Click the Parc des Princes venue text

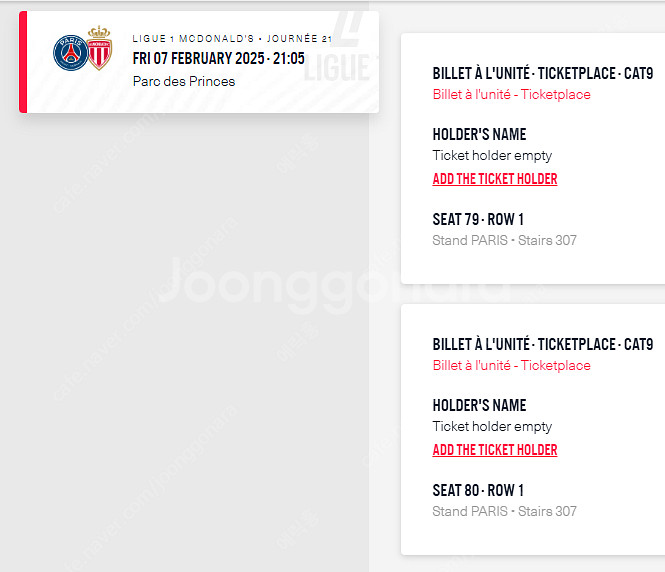point(184,81)
